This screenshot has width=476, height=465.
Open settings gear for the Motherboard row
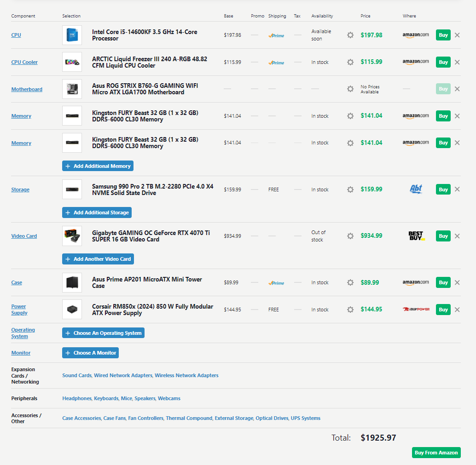pos(350,89)
